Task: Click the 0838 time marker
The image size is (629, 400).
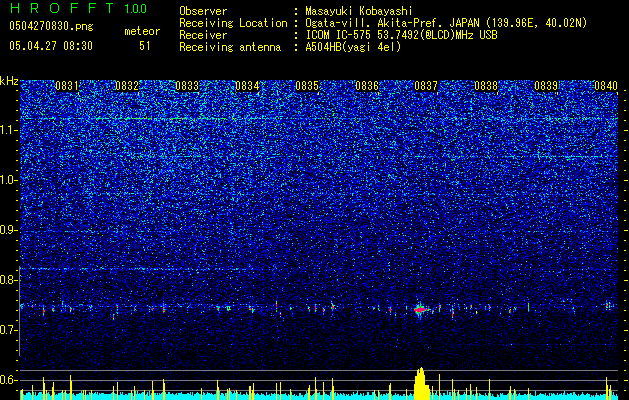Action: coord(486,86)
